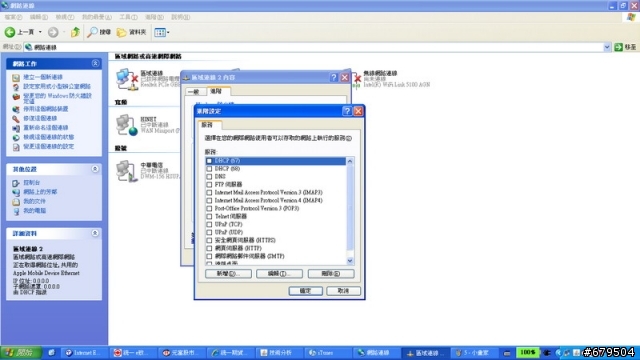Enable the POP3 Post-Office Protocol checkbox
The height and width of the screenshot is (360, 640).
(x=209, y=209)
